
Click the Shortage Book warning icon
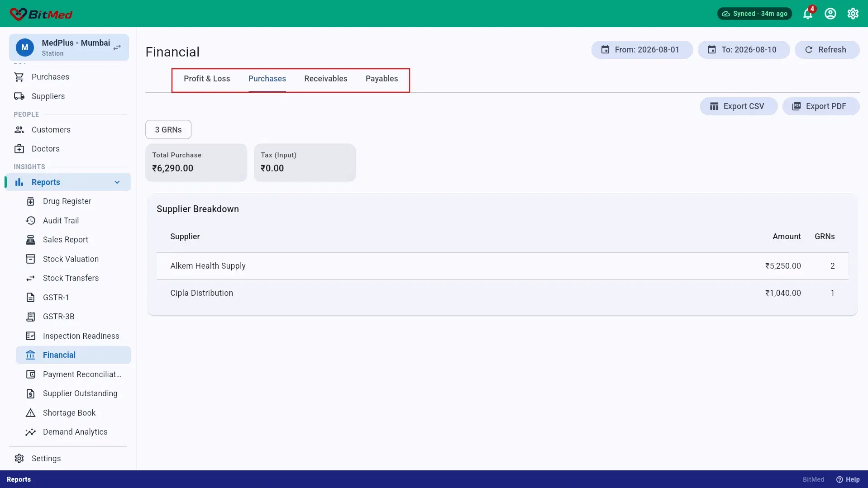30,413
